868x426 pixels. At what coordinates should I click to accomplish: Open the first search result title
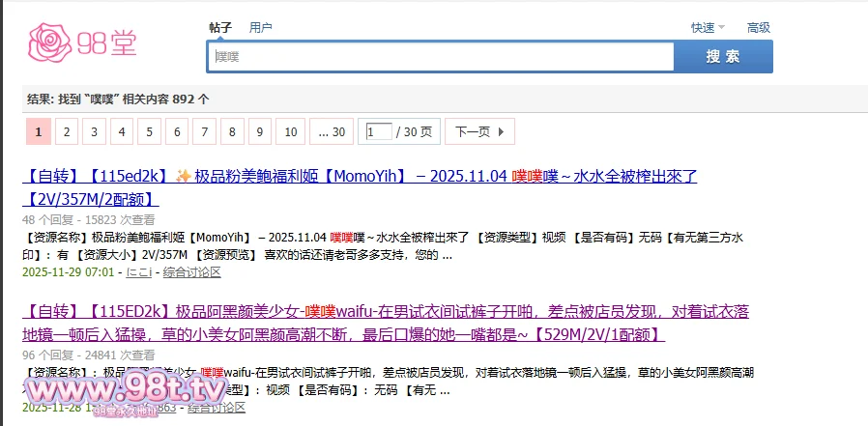pos(359,177)
